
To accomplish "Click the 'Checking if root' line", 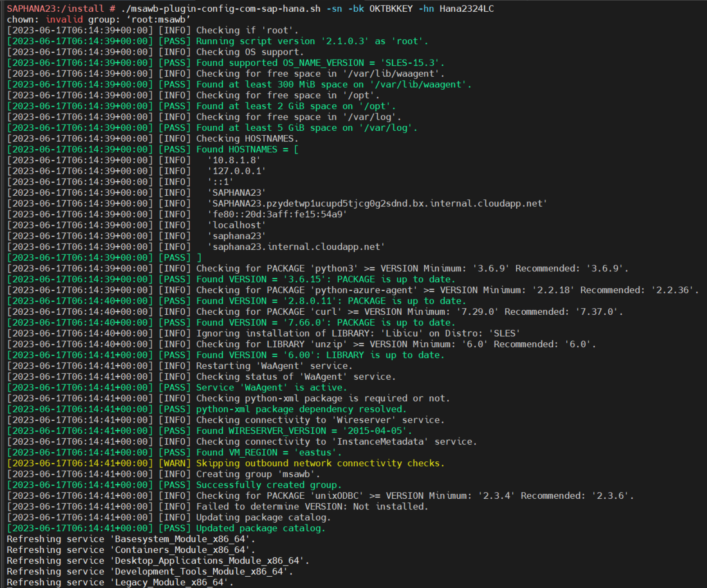I will [153, 30].
